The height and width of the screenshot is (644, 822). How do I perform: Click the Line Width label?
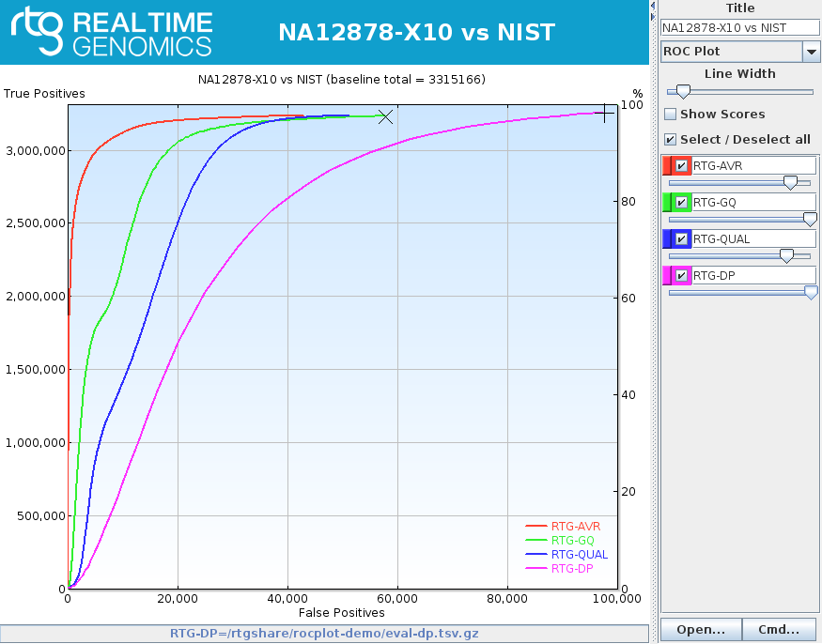pos(739,74)
